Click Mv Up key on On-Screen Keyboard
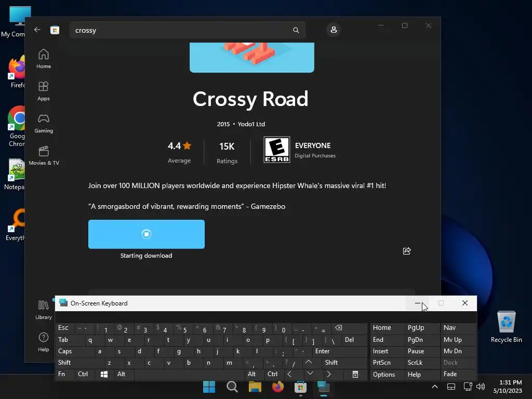532x399 pixels. pos(458,340)
